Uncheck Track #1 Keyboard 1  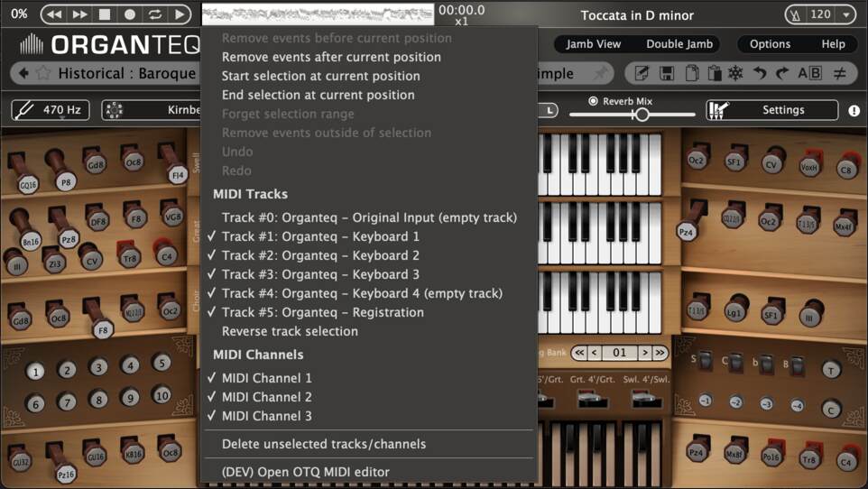pos(369,236)
